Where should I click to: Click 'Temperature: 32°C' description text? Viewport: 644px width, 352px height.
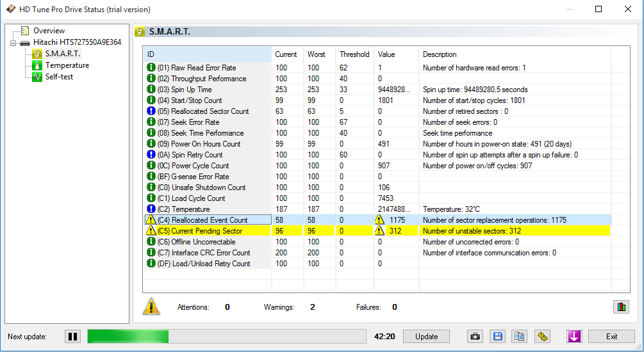pyautogui.click(x=451, y=209)
